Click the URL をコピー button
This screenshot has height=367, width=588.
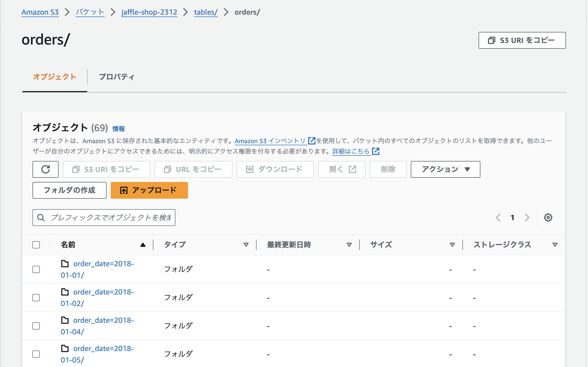(193, 169)
